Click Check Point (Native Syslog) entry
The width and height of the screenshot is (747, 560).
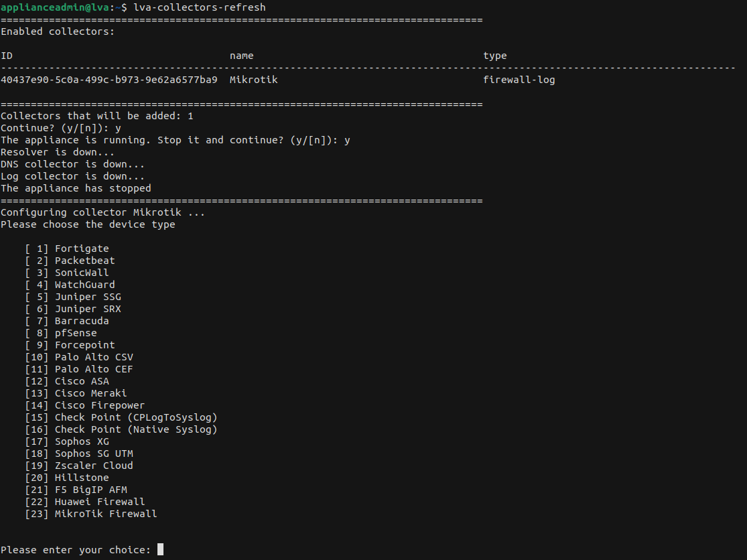pyautogui.click(x=136, y=429)
